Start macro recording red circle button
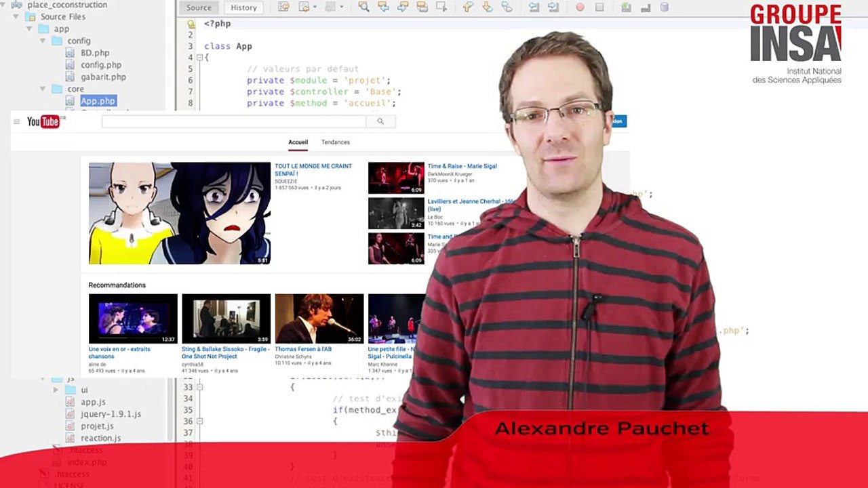The width and height of the screenshot is (868, 488). point(580,7)
